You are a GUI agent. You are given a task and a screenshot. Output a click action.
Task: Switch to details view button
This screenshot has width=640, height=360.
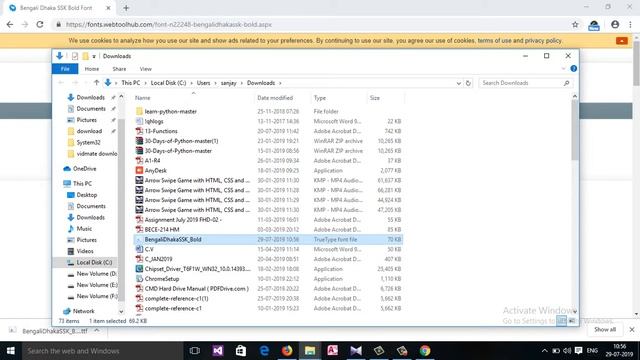coord(562,321)
